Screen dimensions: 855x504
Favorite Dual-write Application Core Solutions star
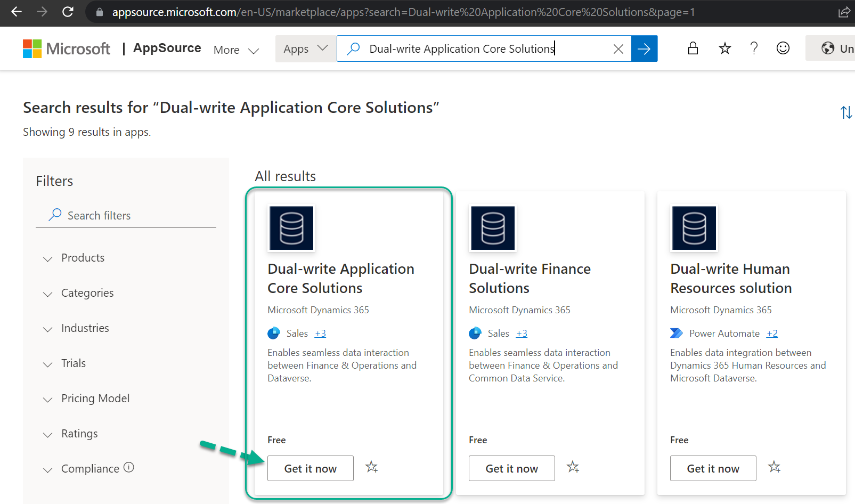point(371,467)
